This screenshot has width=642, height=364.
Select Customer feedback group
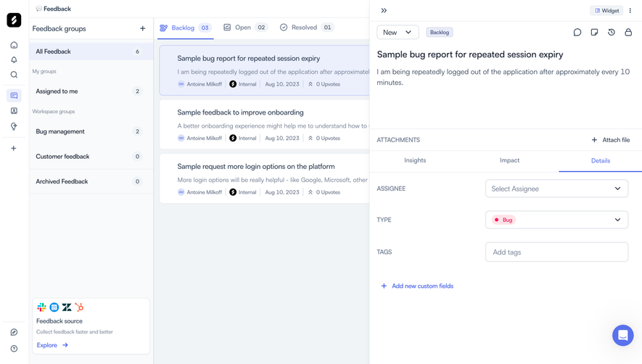(x=91, y=157)
